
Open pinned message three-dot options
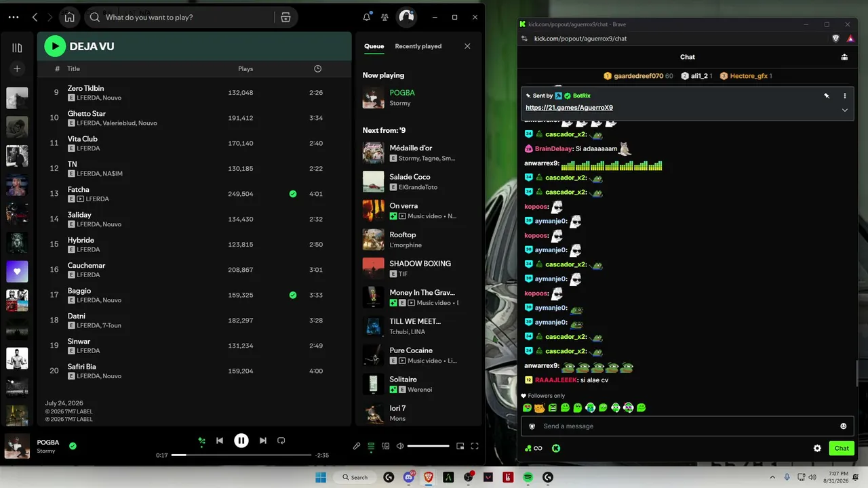click(x=845, y=96)
